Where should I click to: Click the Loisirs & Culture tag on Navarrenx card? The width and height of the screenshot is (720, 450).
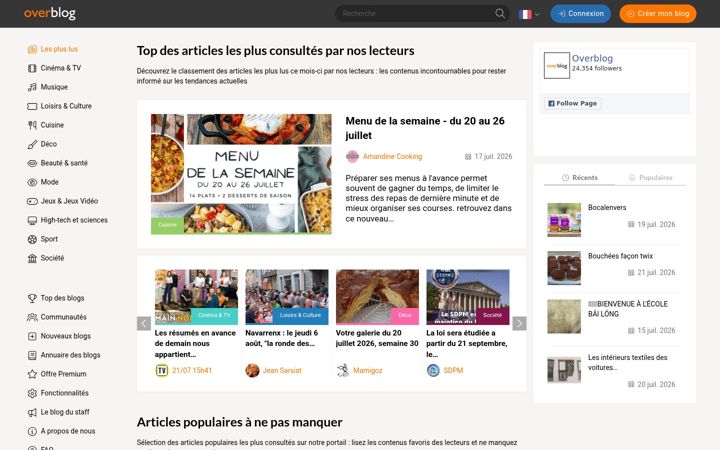coord(300,315)
